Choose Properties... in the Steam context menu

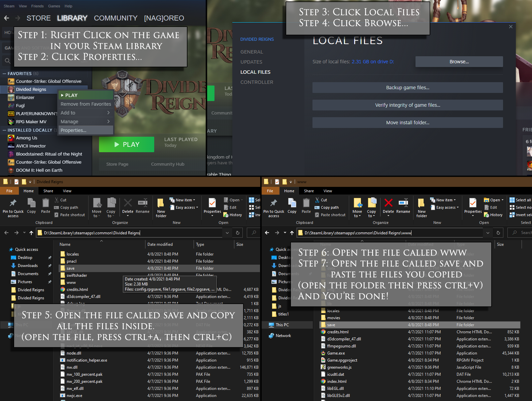click(86, 130)
